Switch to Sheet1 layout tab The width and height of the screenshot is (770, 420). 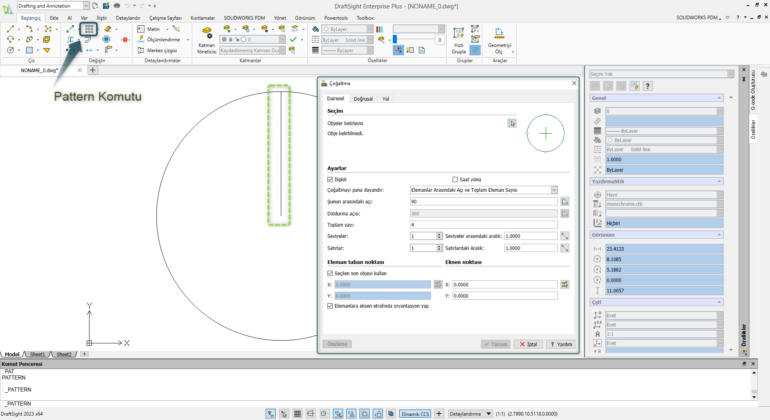37,354
